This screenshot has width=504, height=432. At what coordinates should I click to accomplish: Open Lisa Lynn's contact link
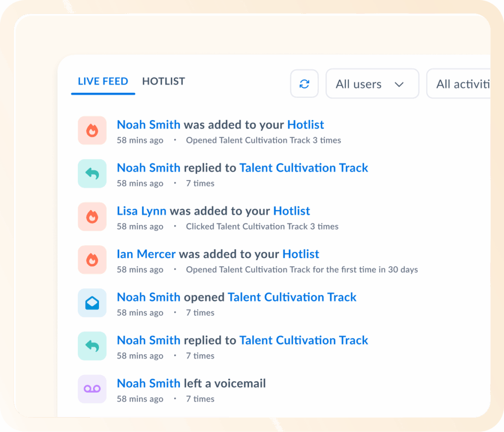[141, 211]
